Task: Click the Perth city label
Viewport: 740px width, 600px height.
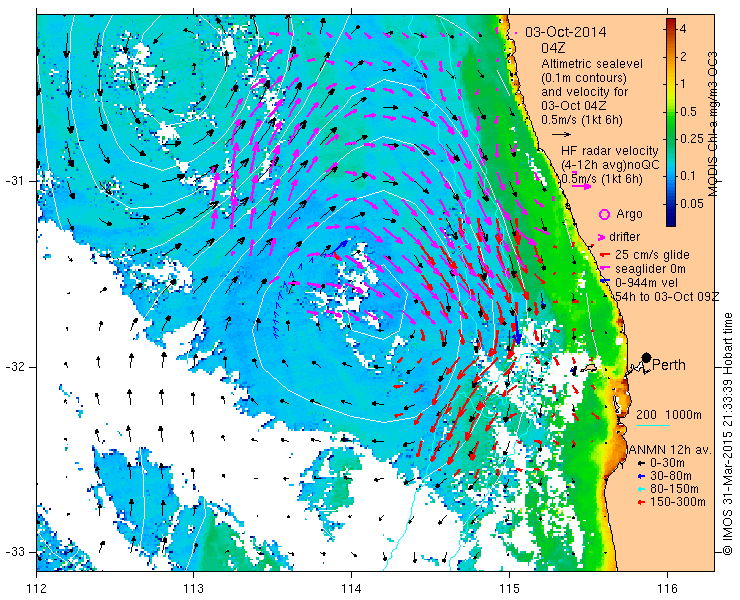Action: point(669,365)
